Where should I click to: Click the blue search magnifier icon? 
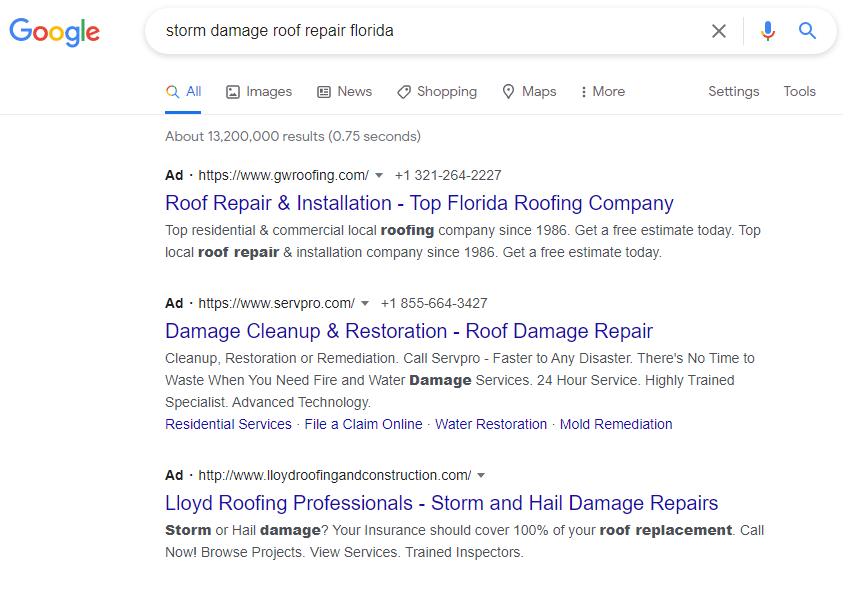point(807,31)
